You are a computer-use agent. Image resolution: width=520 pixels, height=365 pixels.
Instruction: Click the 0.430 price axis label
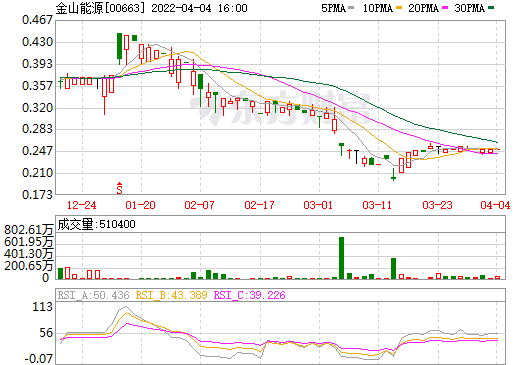click(x=37, y=42)
